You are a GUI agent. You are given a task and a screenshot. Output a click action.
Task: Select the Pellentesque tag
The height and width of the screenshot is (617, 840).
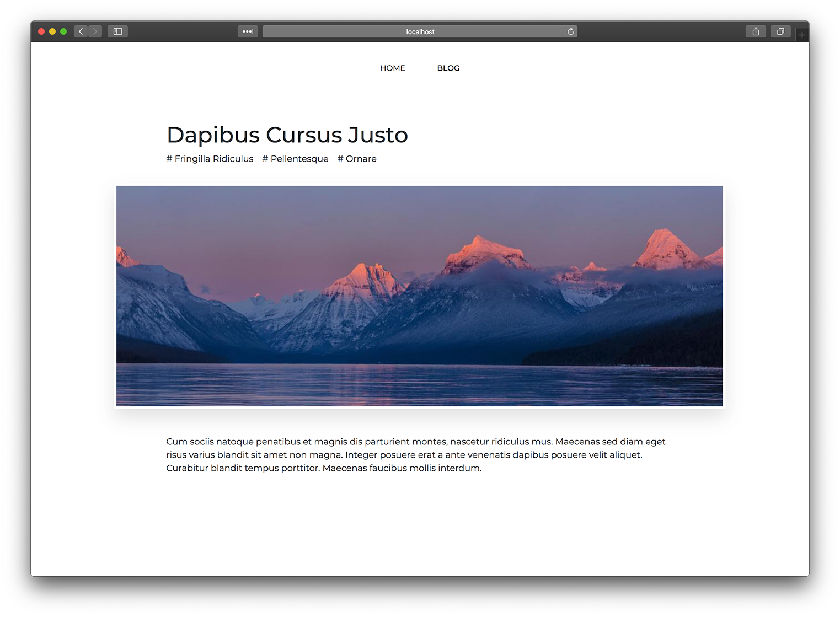(x=295, y=159)
